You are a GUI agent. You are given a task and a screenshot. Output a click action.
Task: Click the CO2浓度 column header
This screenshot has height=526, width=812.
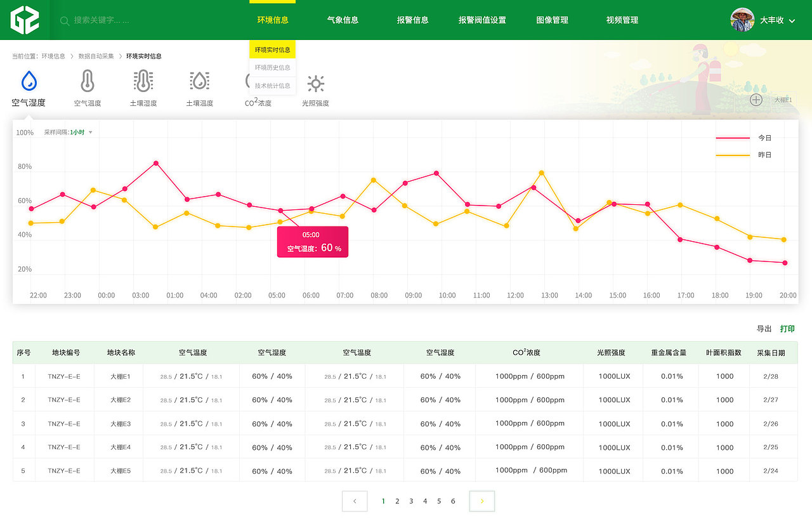pyautogui.click(x=527, y=352)
